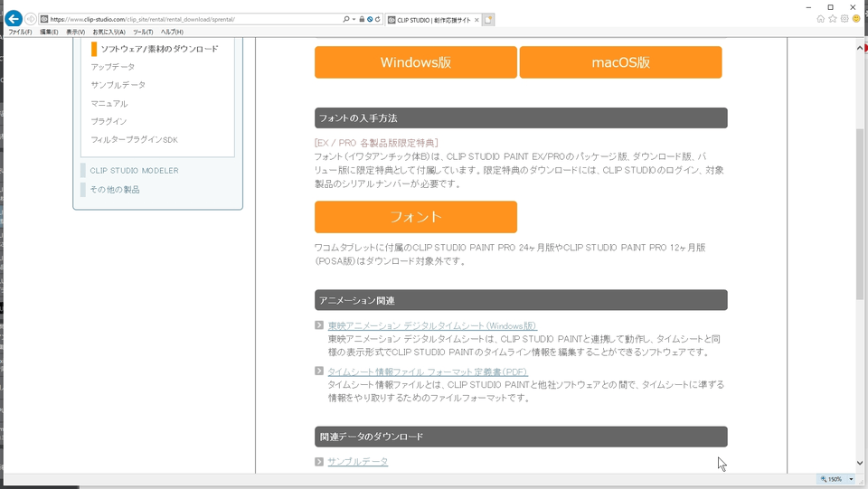Select CLIP STUDIO MODELER in the sidebar

coord(134,171)
